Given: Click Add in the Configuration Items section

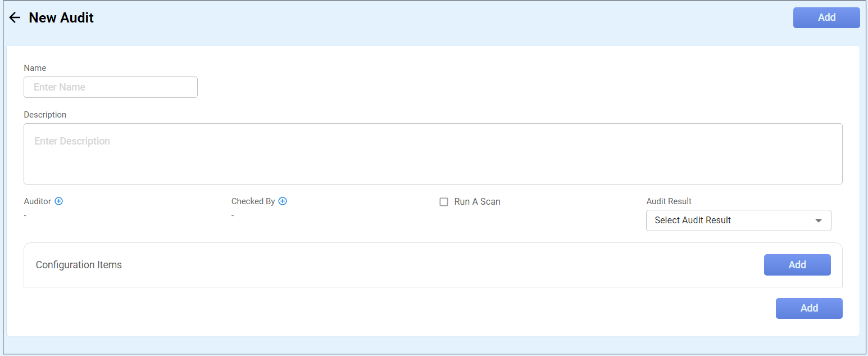Looking at the screenshot, I should (x=797, y=265).
